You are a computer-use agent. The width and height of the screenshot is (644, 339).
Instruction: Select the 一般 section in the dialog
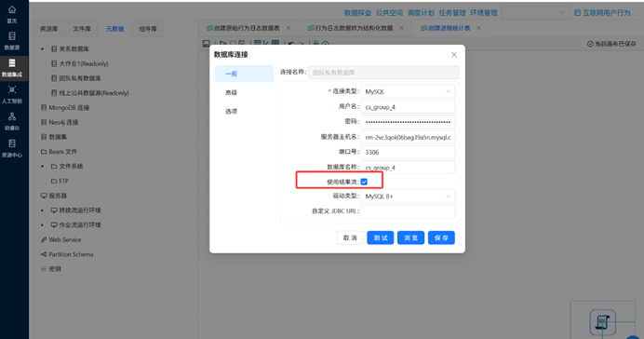pos(245,74)
